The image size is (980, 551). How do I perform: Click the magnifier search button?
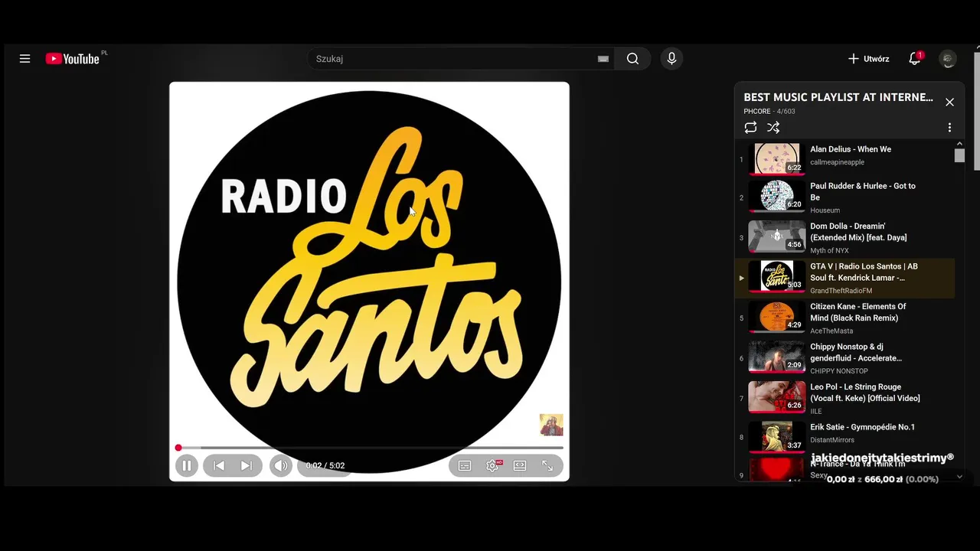tap(632, 59)
